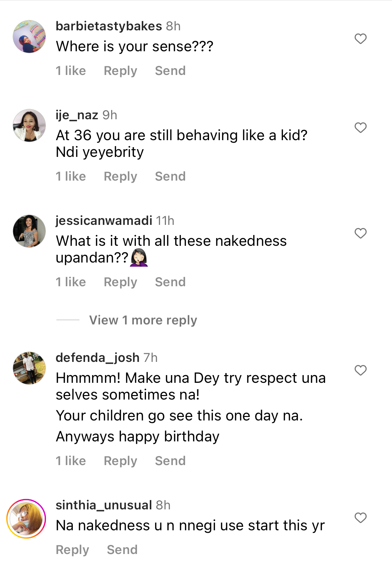Image resolution: width=392 pixels, height=577 pixels.
Task: Tap heart on ije_naz's comment
Action: click(360, 128)
